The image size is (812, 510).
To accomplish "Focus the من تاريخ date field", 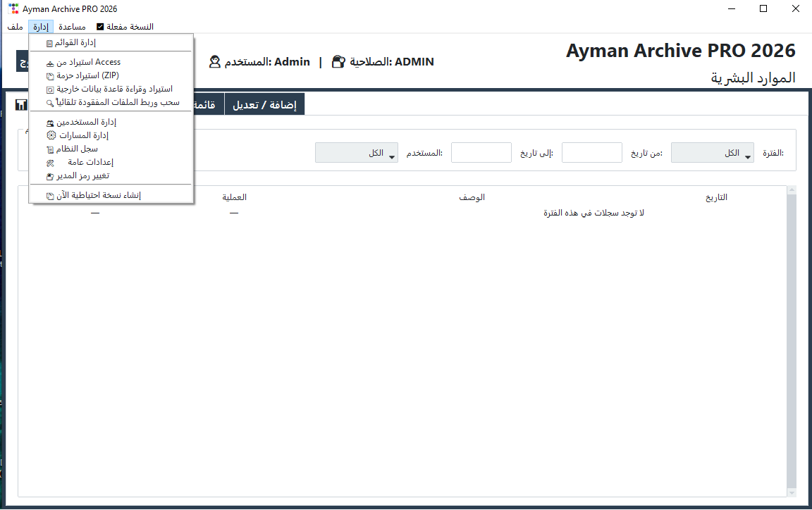I will [592, 153].
